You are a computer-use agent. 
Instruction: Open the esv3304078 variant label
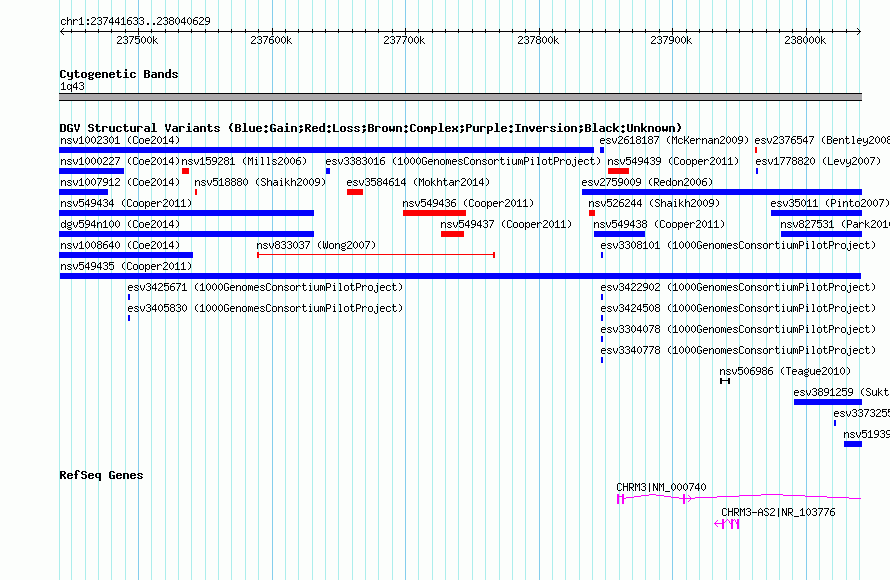click(738, 329)
